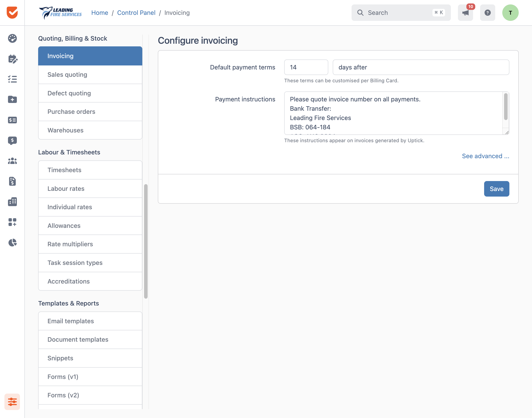This screenshot has width=532, height=418.
Task: Open the calendar edit scheduling icon
Action: [x=12, y=59]
